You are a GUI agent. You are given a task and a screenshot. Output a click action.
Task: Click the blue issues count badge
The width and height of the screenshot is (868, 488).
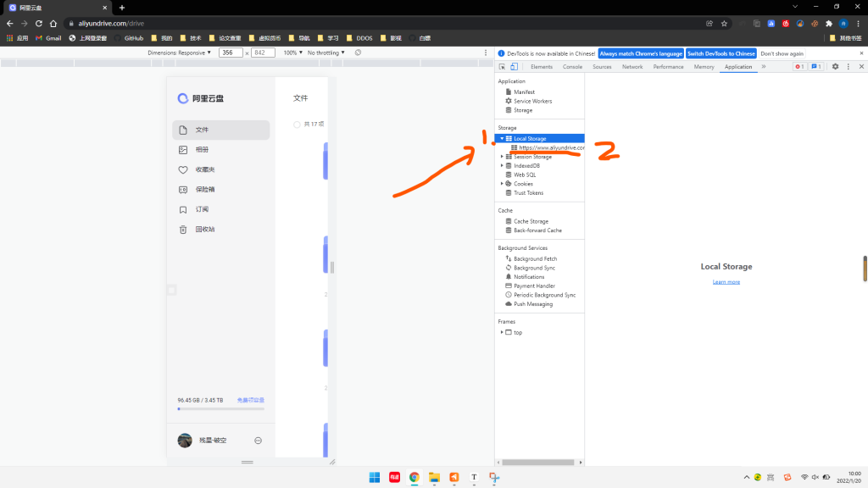coord(816,66)
